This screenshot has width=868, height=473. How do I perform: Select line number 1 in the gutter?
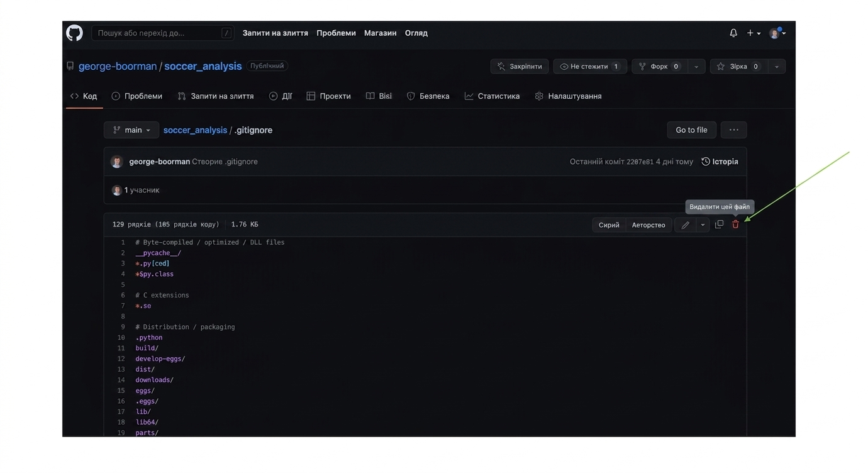coord(123,242)
